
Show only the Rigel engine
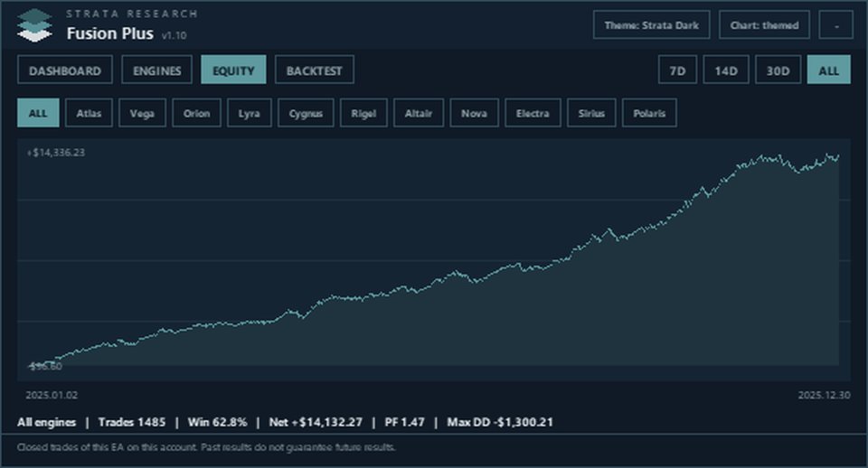[x=363, y=113]
